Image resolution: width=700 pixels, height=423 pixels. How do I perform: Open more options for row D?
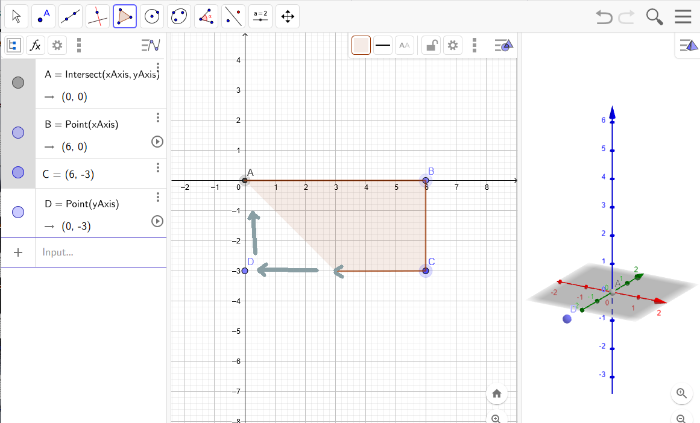click(158, 197)
